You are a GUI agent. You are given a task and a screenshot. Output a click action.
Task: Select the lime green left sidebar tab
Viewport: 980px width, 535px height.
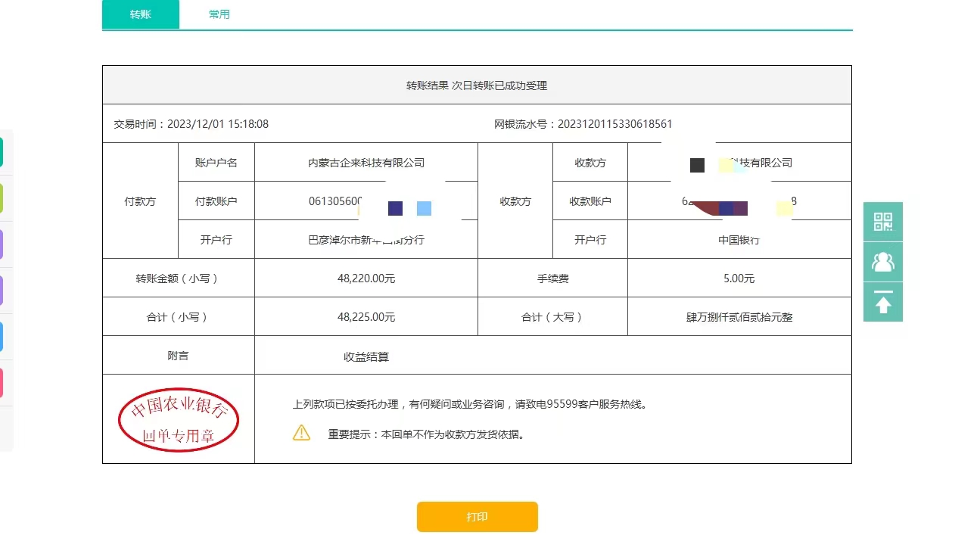point(2,198)
